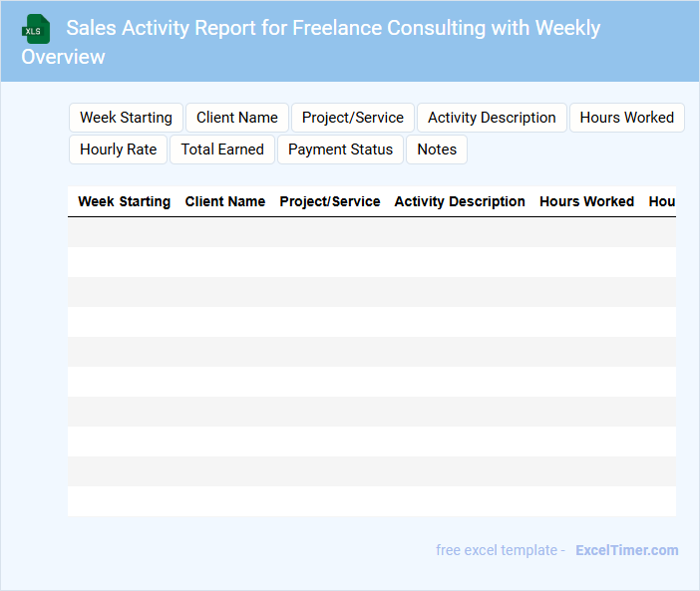Viewport: 700px width, 591px height.
Task: Open the Notes tag
Action: coord(437,149)
